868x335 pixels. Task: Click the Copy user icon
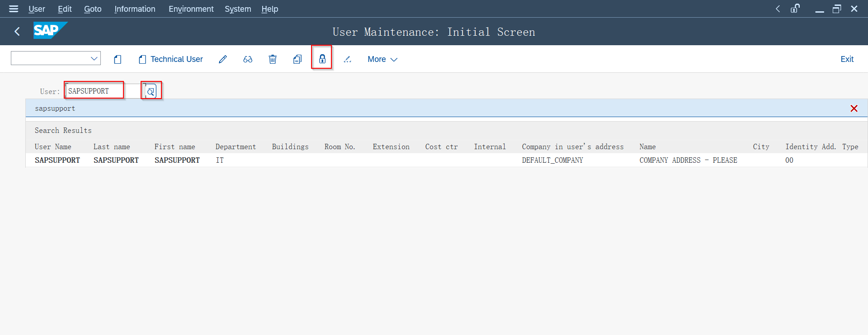click(x=297, y=59)
